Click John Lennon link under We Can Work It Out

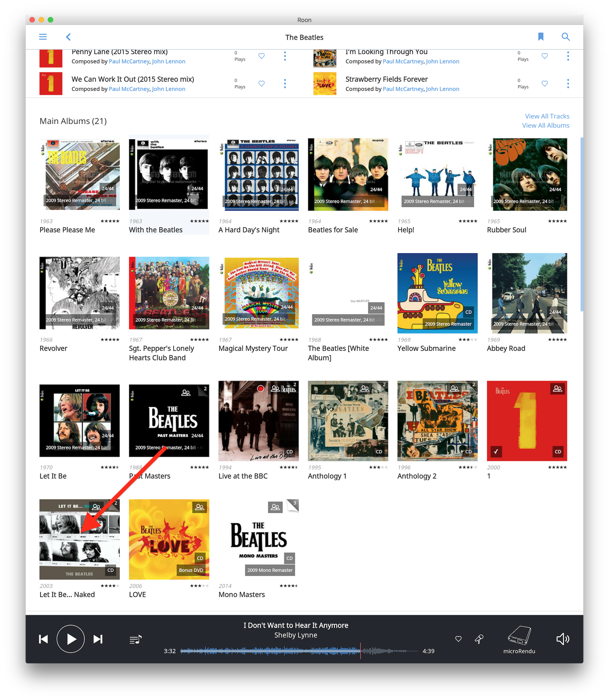click(169, 89)
